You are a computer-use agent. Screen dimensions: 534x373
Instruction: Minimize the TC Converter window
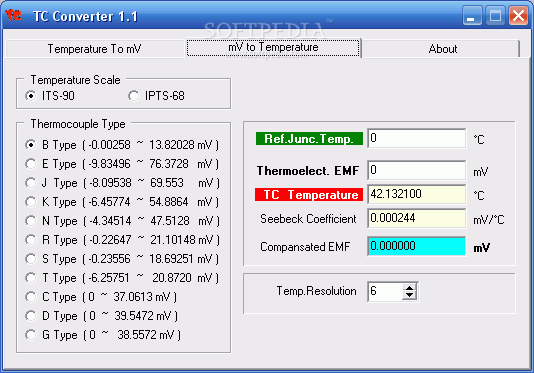click(472, 16)
